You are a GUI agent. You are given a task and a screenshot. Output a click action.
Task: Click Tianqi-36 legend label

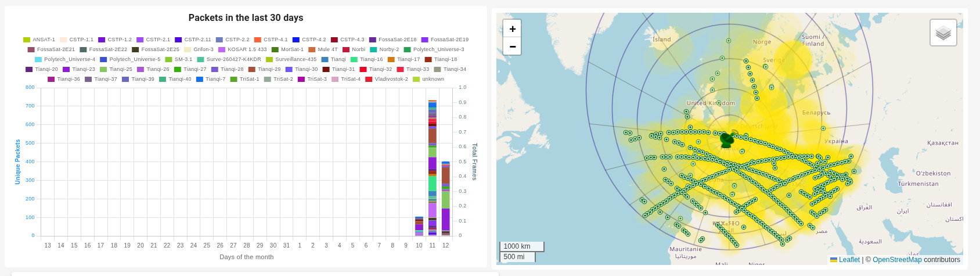(69, 79)
